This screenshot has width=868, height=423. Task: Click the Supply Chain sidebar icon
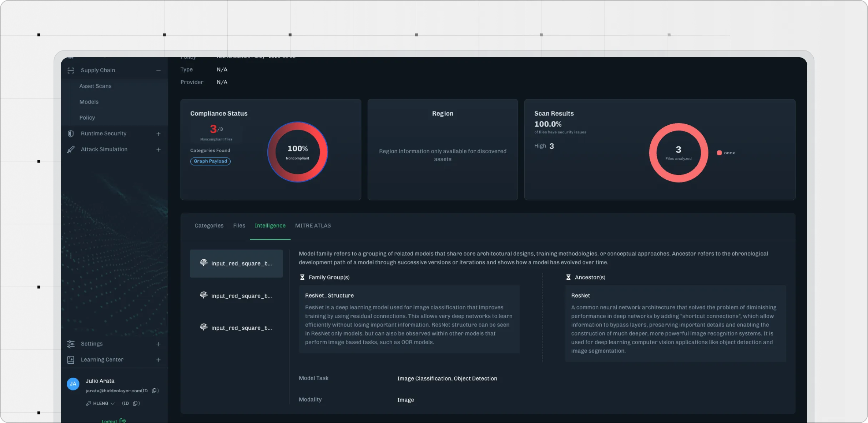pos(71,70)
